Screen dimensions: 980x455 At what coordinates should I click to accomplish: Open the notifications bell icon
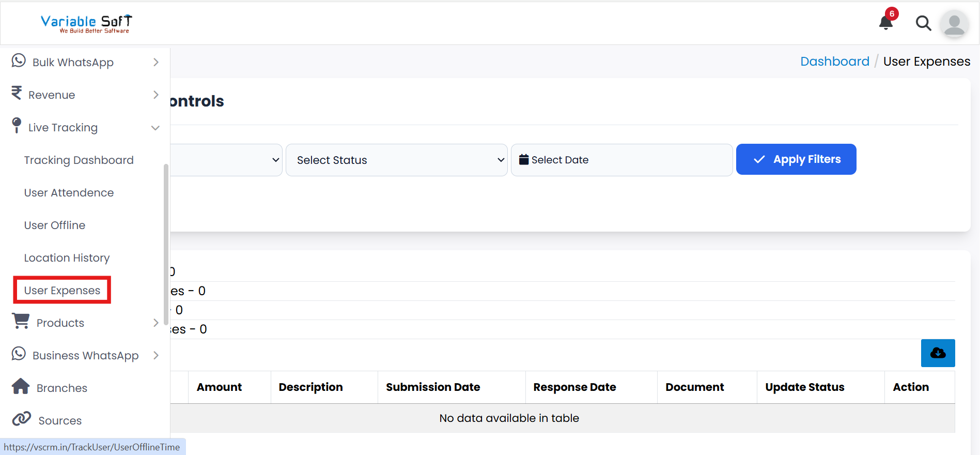[886, 23]
